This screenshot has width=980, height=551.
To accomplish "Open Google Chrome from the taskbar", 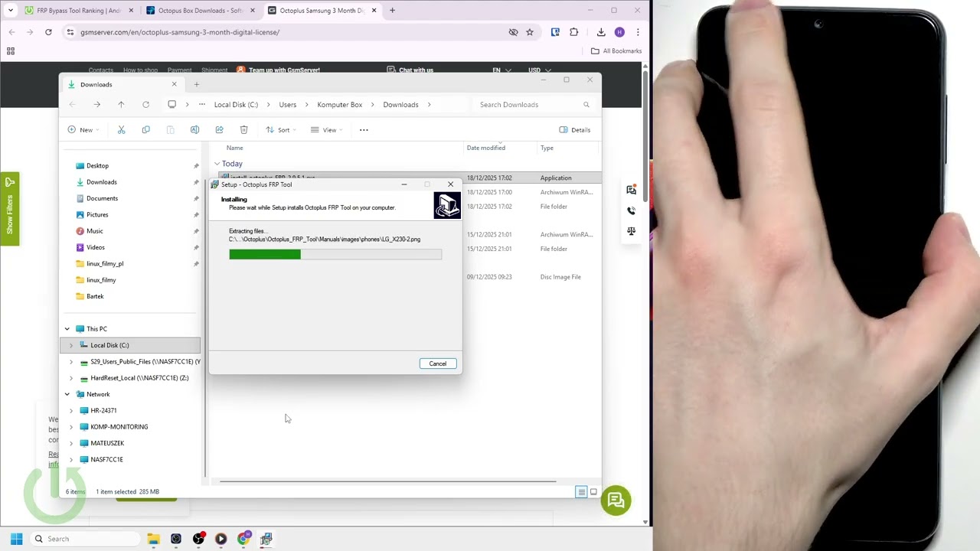I will [243, 539].
